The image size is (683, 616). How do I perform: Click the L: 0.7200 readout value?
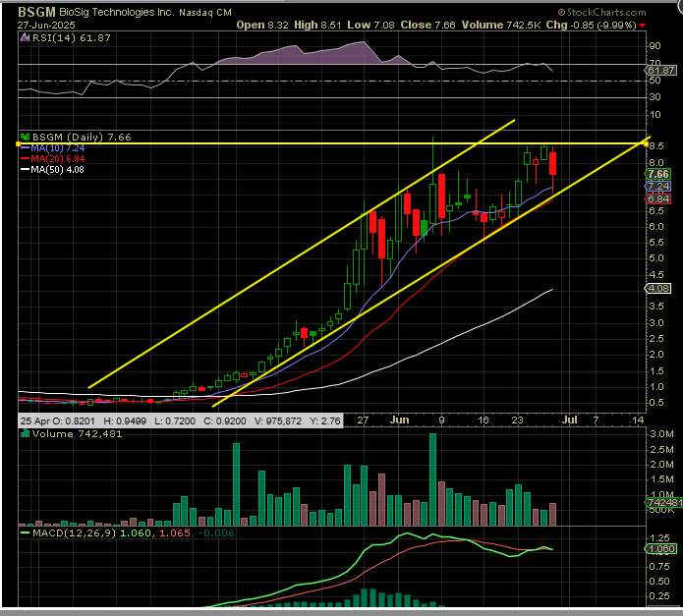175,420
